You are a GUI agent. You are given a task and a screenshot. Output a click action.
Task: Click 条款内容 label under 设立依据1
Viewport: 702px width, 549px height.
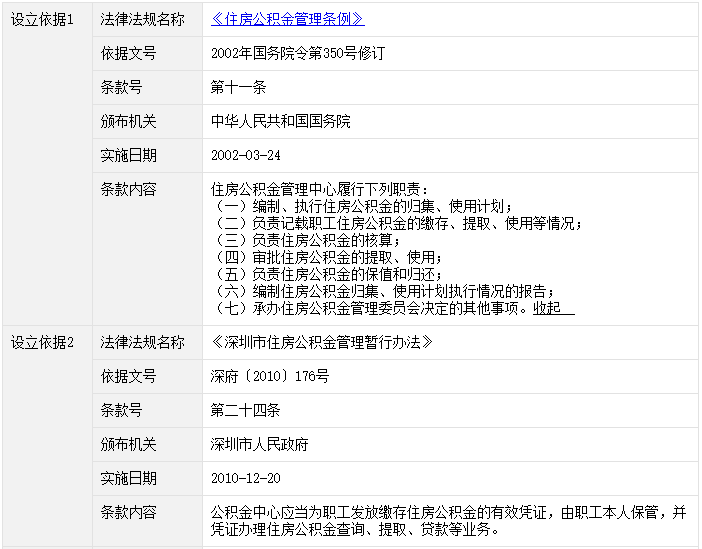click(128, 189)
